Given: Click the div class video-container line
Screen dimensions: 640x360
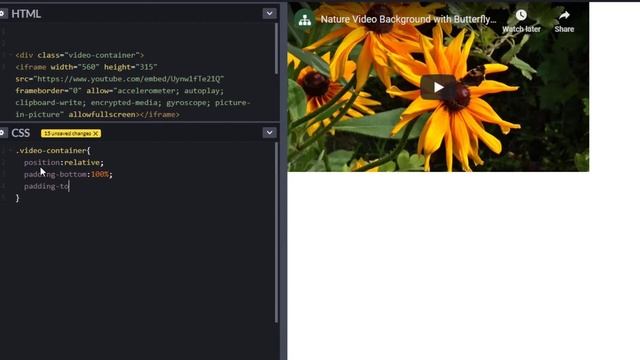Looking at the screenshot, I should [80, 55].
